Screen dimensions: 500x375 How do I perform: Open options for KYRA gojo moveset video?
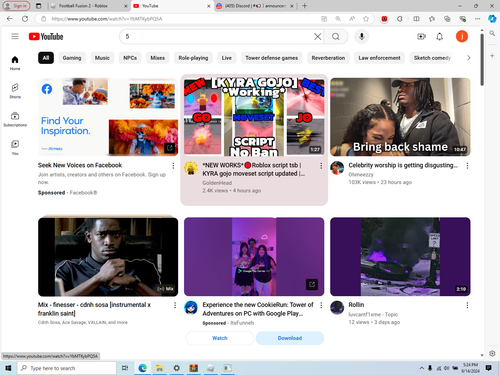point(321,166)
